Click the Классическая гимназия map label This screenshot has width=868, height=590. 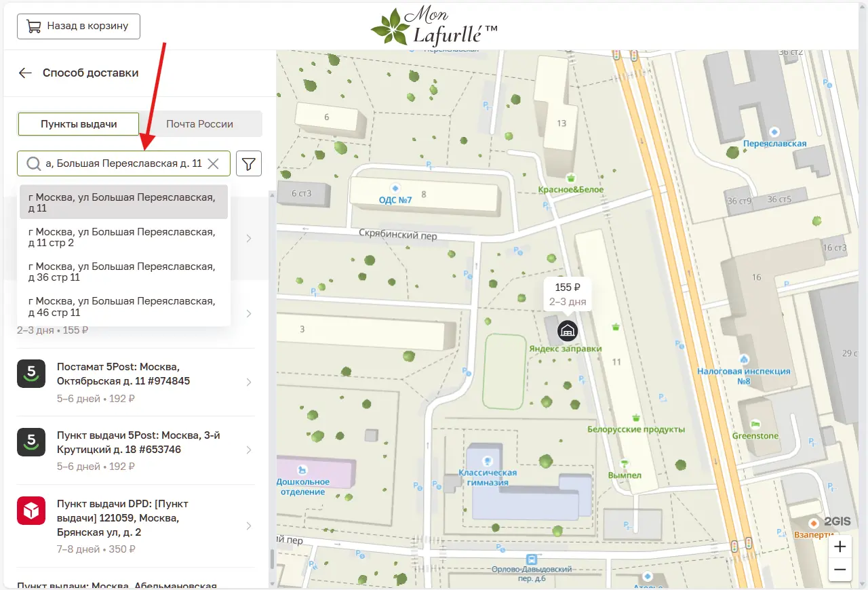pyautogui.click(x=488, y=477)
